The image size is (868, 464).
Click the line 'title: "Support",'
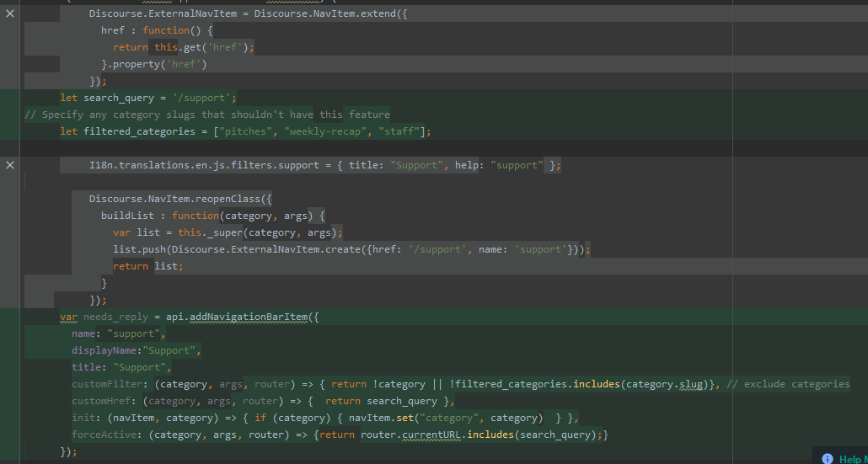(122, 367)
